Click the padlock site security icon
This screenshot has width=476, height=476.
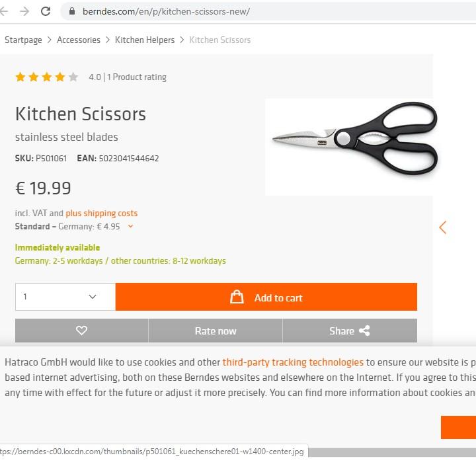click(72, 11)
